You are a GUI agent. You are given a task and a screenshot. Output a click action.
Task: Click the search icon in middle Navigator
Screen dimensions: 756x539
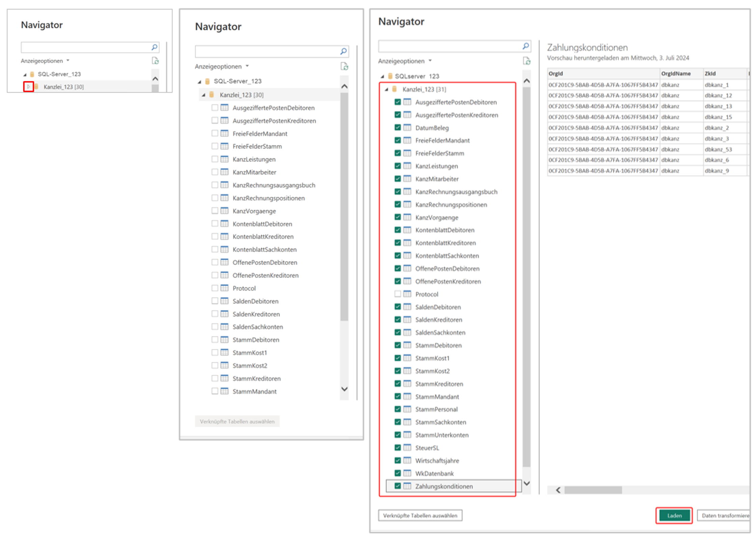click(x=343, y=51)
